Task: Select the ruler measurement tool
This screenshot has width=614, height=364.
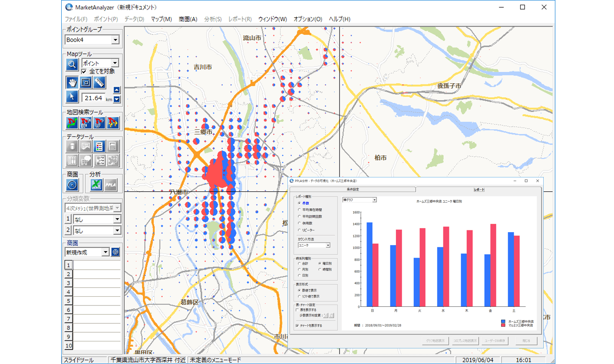Action: coord(99,82)
